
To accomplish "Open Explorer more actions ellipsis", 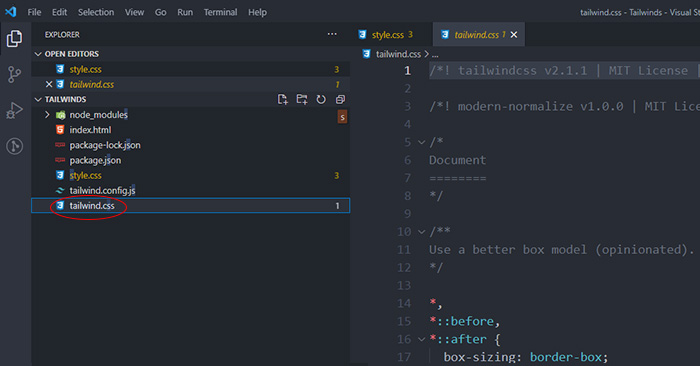I will click(x=332, y=34).
